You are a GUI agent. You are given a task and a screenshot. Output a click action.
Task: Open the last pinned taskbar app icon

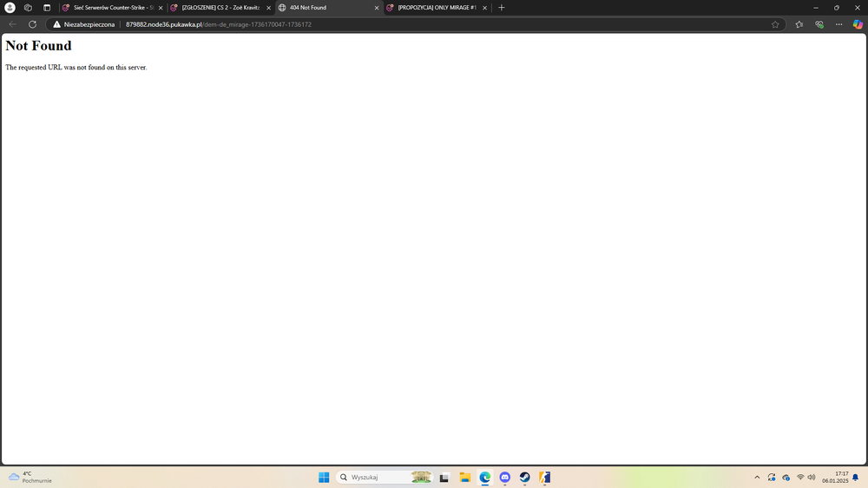pyautogui.click(x=545, y=477)
